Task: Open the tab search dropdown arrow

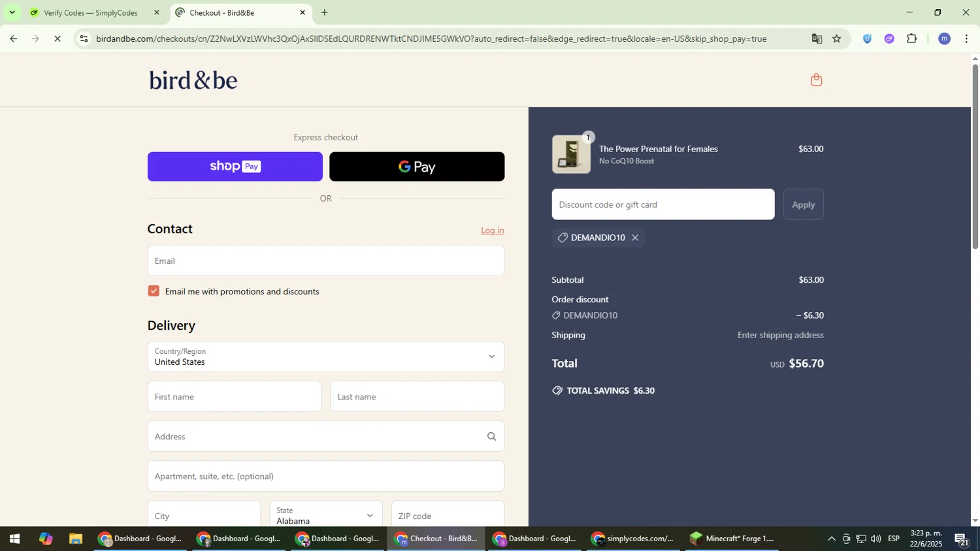Action: pos(12,12)
